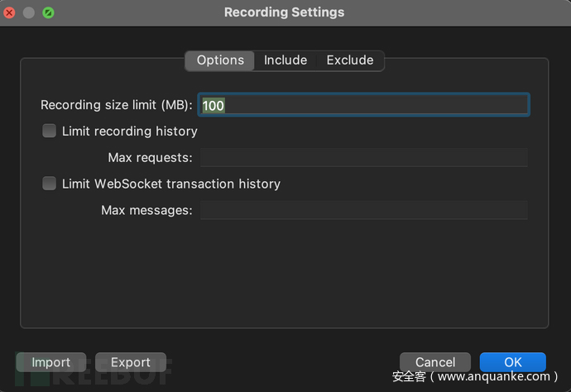This screenshot has width=571, height=392.
Task: Click the gray minimize window button
Action: [29, 12]
